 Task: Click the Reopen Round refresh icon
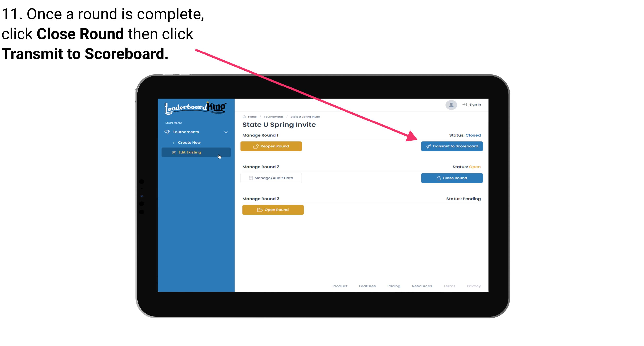click(255, 146)
